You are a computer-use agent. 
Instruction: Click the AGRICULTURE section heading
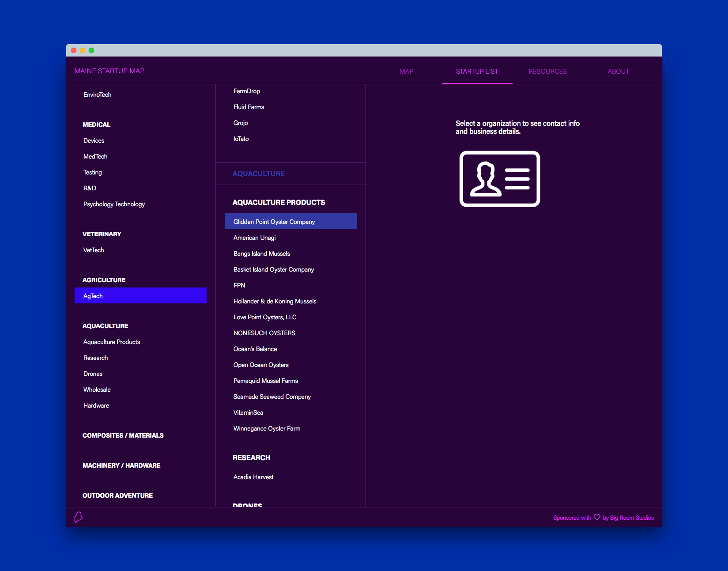click(104, 280)
